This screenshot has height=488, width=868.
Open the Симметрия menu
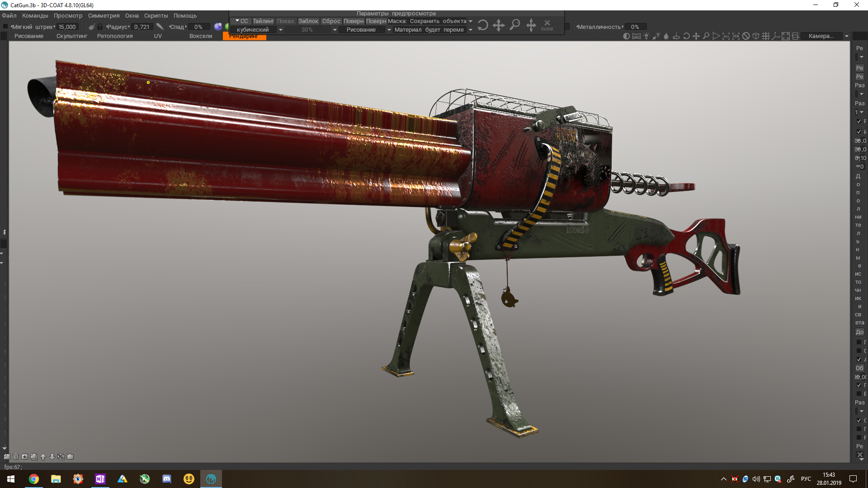[104, 15]
